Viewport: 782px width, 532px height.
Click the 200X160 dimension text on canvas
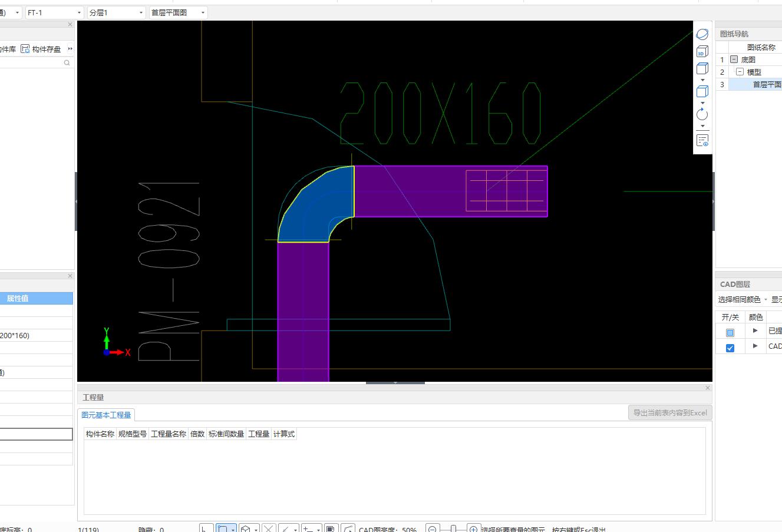(440, 114)
